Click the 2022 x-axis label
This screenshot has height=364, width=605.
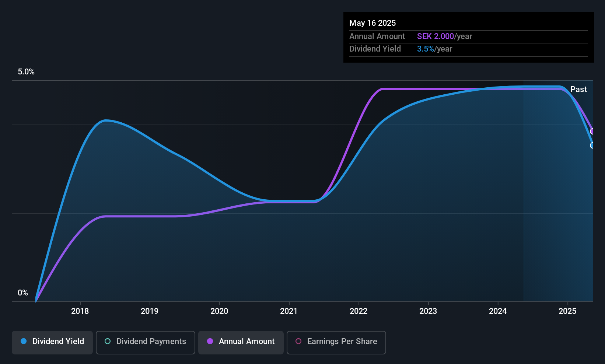point(359,311)
